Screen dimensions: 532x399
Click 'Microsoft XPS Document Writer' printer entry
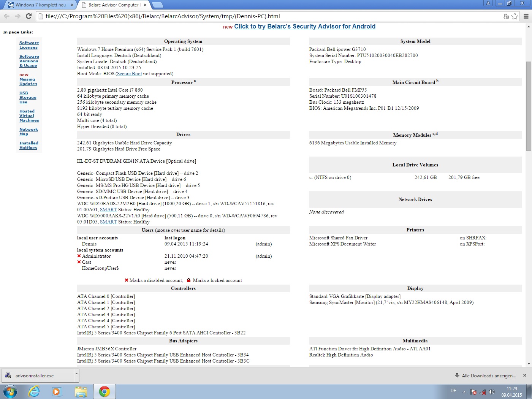point(342,244)
